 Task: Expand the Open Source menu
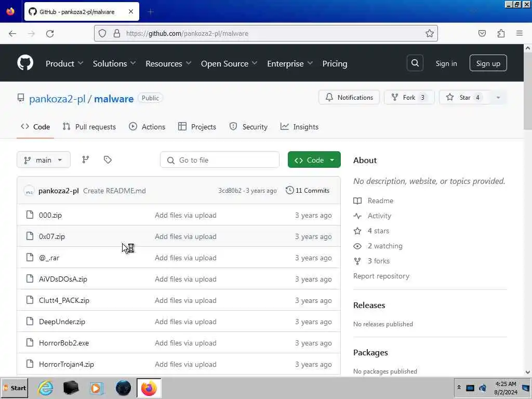click(229, 63)
